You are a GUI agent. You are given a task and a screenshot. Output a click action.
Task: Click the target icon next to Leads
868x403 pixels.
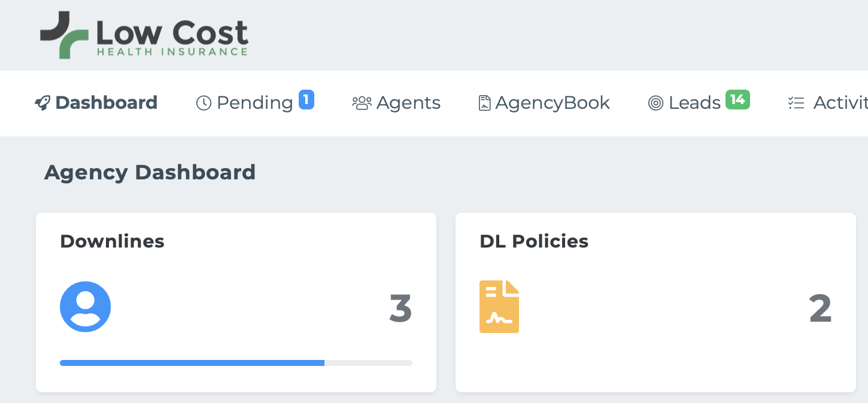655,103
